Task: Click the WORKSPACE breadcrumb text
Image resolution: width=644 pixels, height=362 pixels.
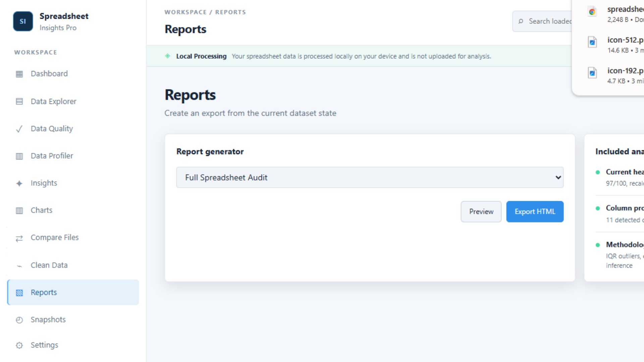Action: click(185, 12)
